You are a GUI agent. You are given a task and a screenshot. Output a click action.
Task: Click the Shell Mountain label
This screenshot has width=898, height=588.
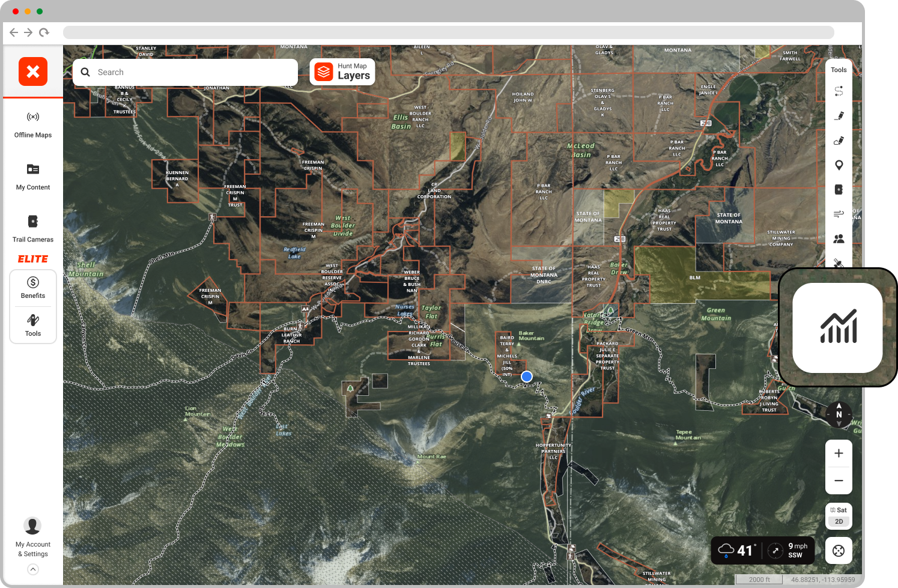(x=86, y=269)
